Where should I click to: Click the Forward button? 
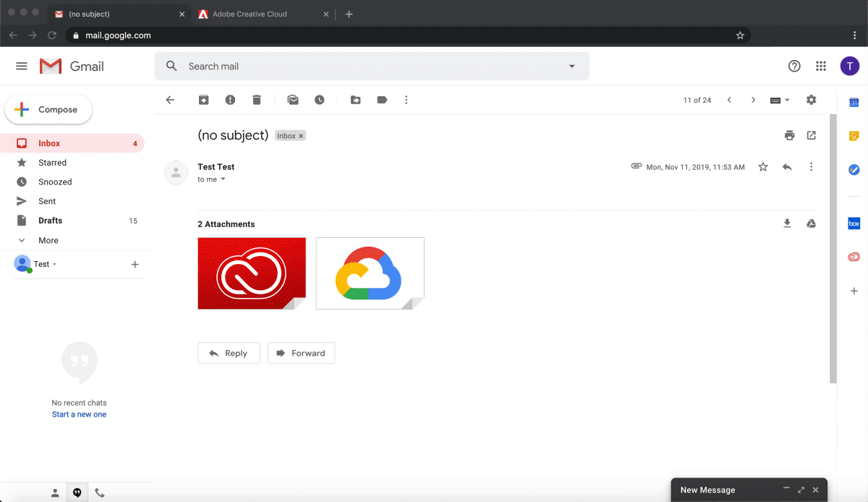click(301, 353)
